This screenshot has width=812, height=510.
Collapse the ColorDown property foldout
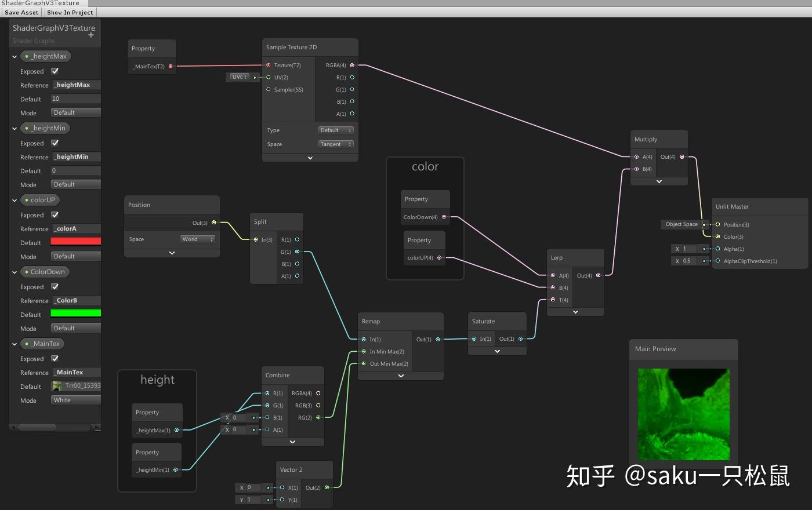click(14, 272)
